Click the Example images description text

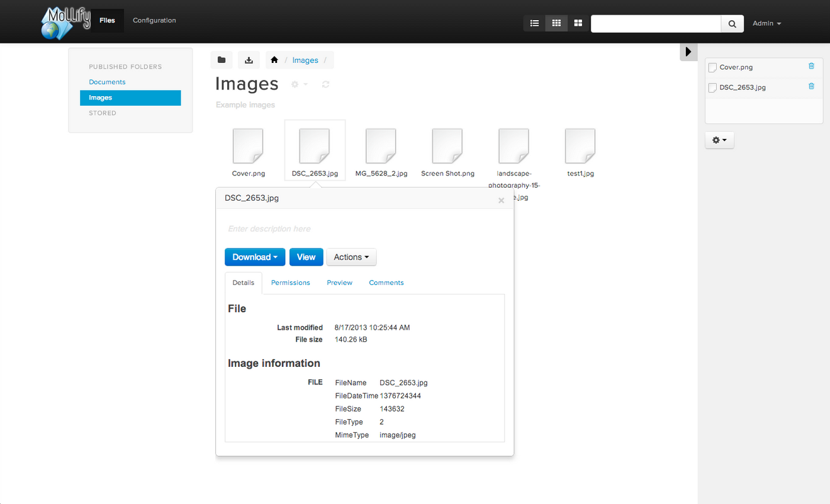[245, 105]
